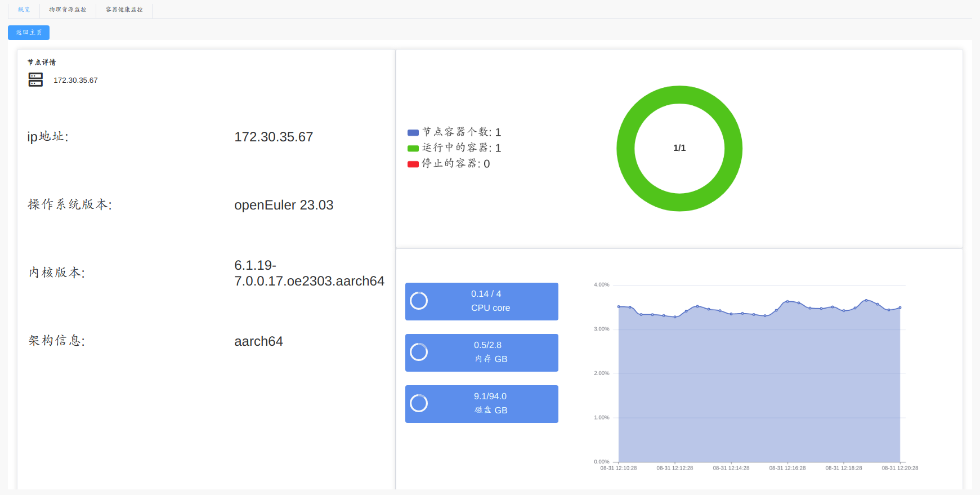Image resolution: width=980 pixels, height=495 pixels.
Task: Click the CPU core circular progress icon
Action: click(x=419, y=301)
